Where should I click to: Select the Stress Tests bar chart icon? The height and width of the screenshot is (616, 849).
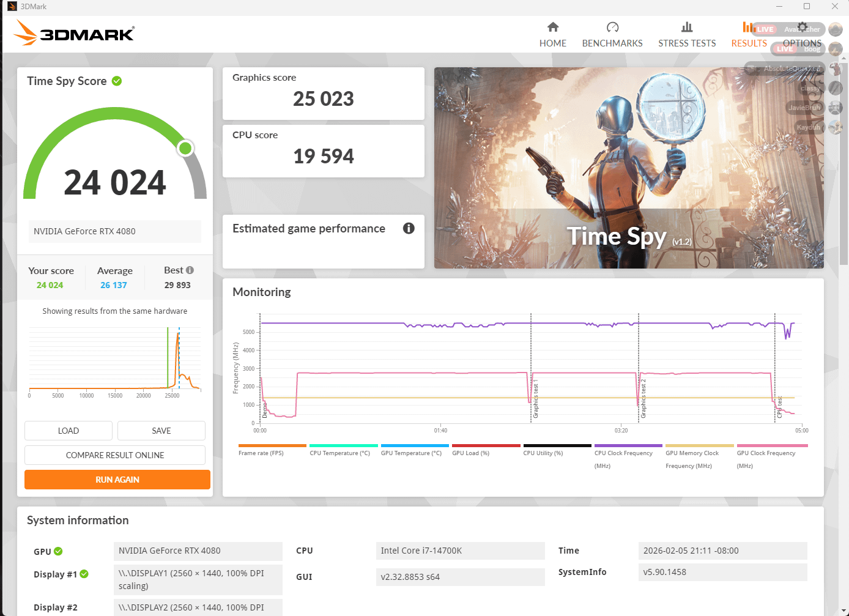tap(687, 27)
